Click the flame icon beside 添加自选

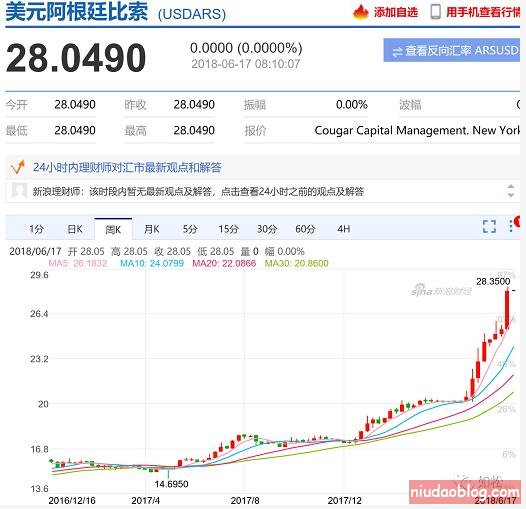[361, 12]
